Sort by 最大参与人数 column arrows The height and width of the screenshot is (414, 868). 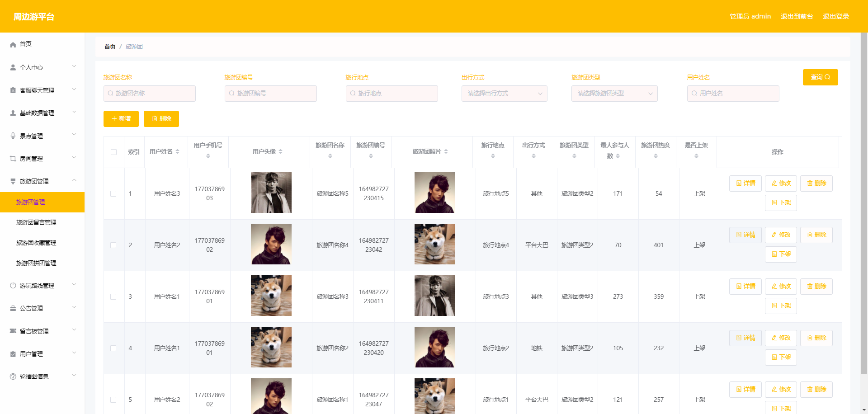coord(618,156)
